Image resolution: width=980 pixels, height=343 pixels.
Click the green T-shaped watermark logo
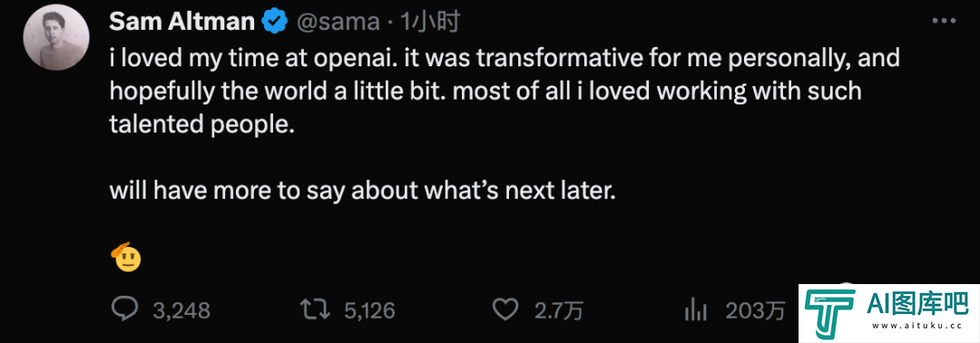[x=829, y=312]
